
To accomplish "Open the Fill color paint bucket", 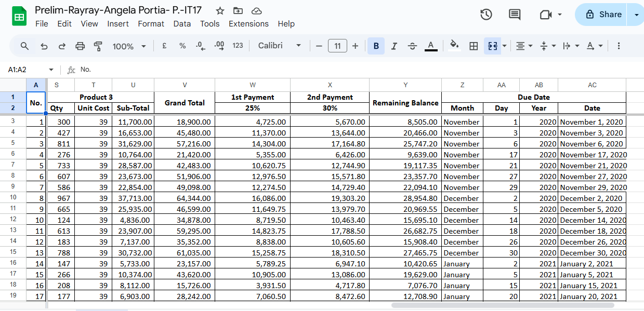I will 454,46.
